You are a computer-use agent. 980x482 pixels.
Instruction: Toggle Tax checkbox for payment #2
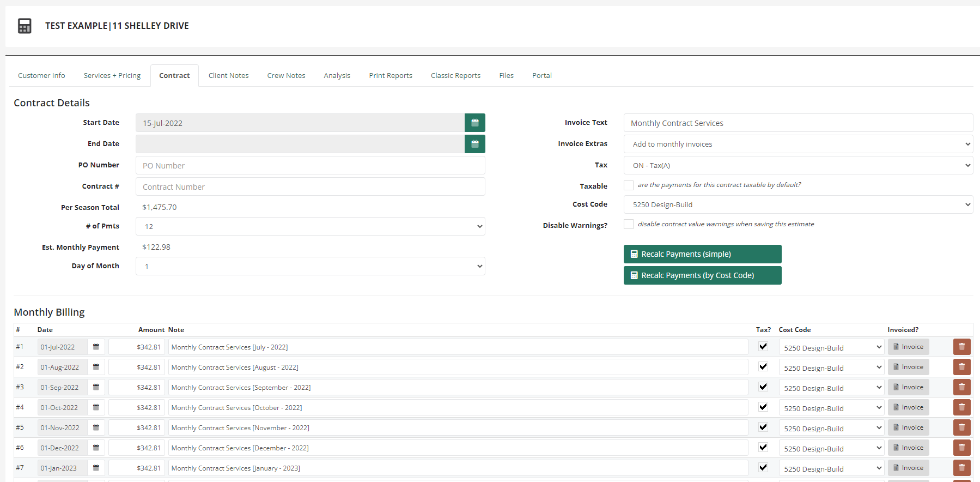(763, 366)
